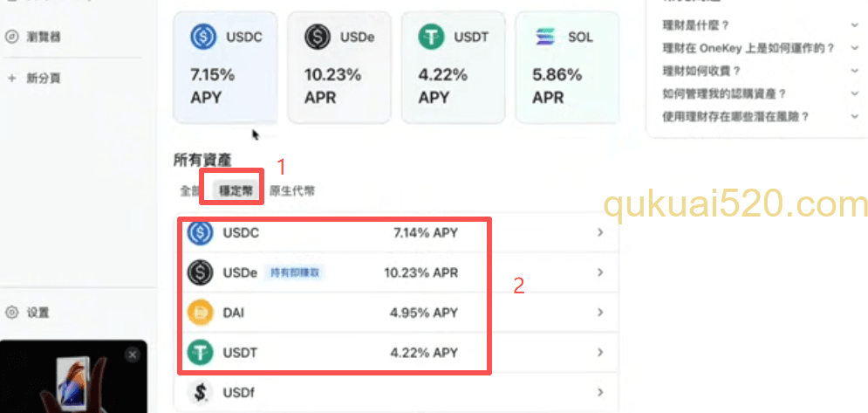
Task: Click the 所有資產 heading
Action: [202, 160]
